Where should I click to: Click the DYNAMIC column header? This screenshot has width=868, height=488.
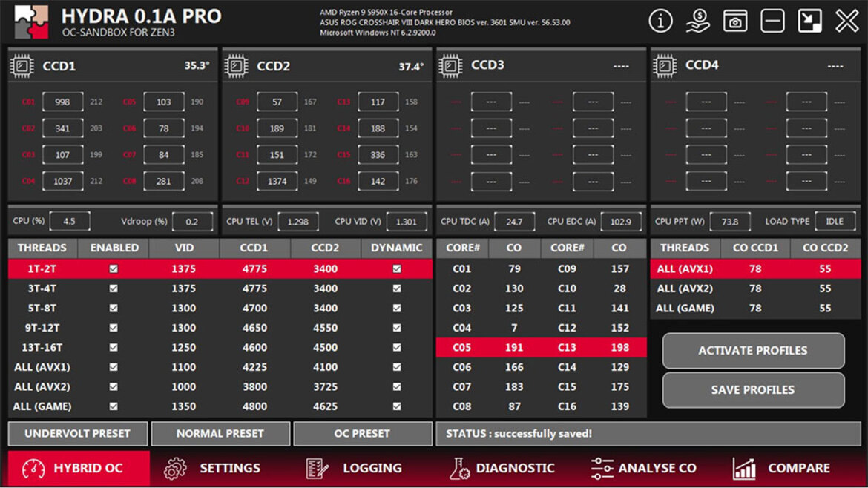pyautogui.click(x=396, y=248)
